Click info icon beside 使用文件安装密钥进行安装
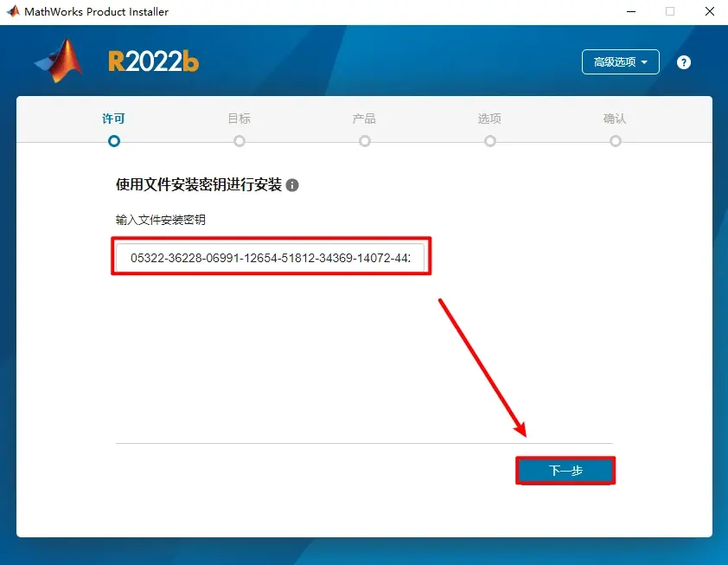 292,185
